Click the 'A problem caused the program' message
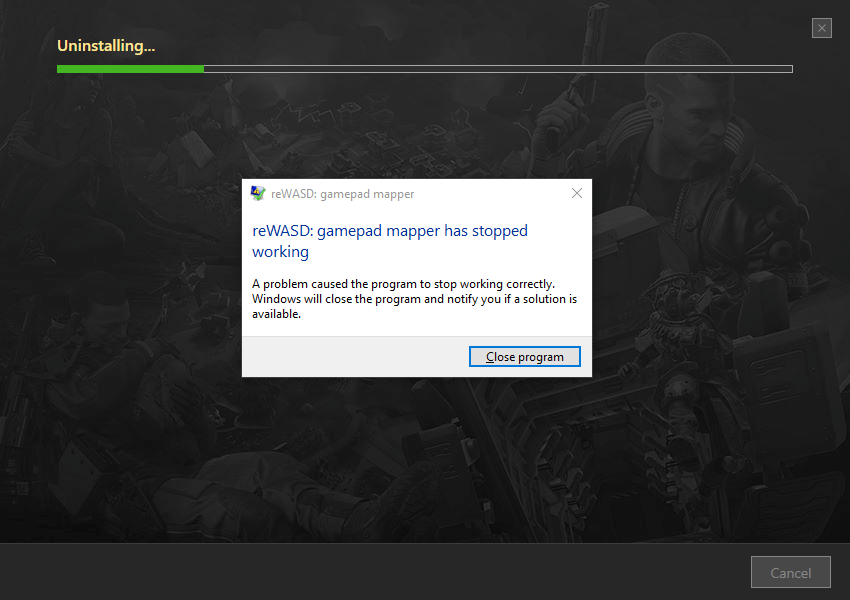 click(414, 299)
